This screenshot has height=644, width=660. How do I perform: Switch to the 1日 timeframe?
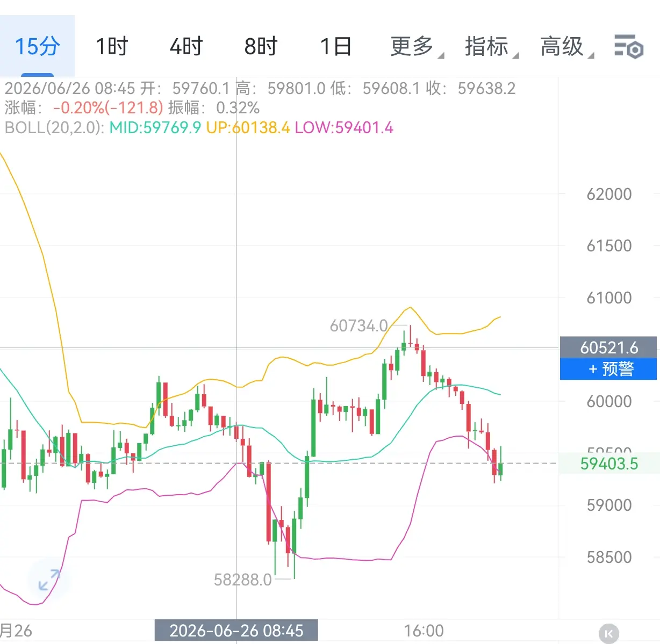[x=335, y=46]
